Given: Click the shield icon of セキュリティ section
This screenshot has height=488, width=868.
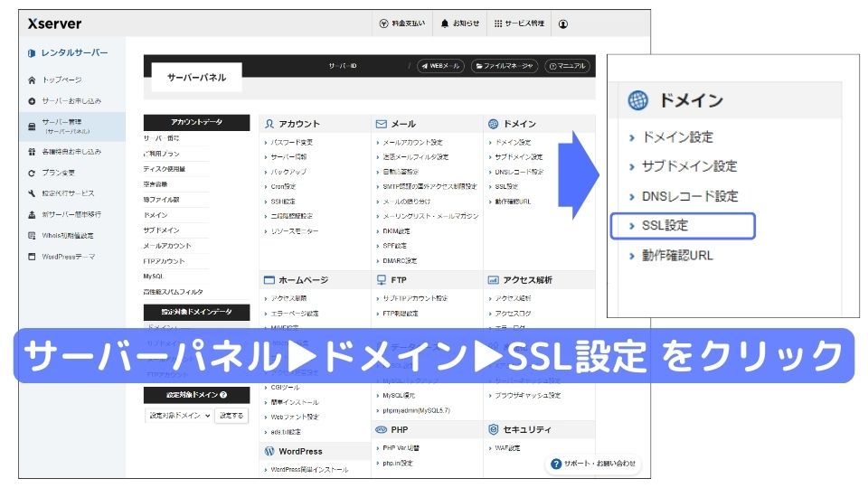Looking at the screenshot, I should [494, 429].
